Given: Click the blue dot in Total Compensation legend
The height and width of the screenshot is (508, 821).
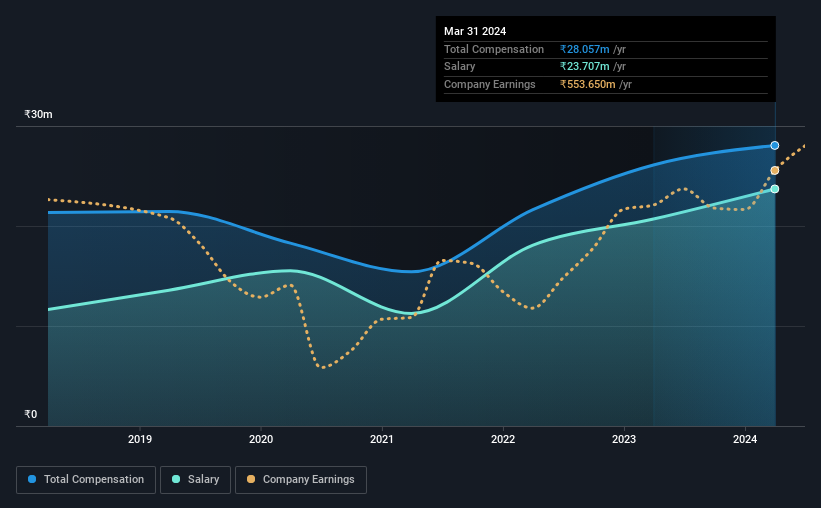Looking at the screenshot, I should pyautogui.click(x=32, y=479).
